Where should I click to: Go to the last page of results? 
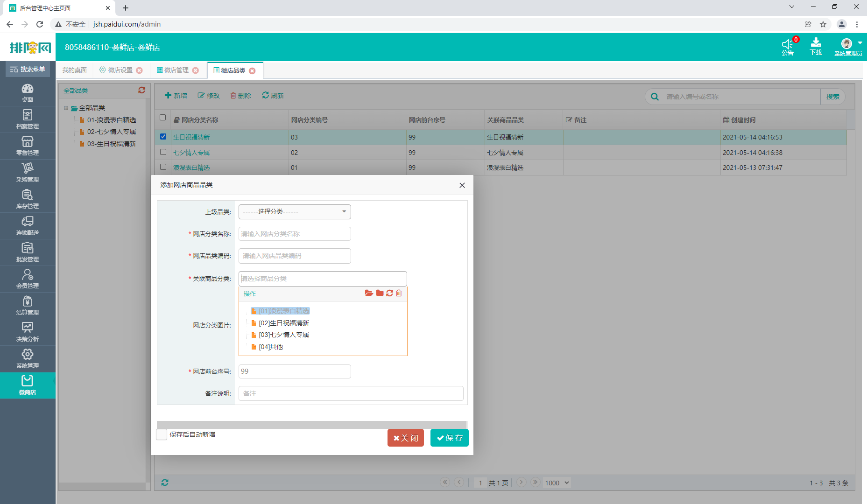pyautogui.click(x=536, y=482)
